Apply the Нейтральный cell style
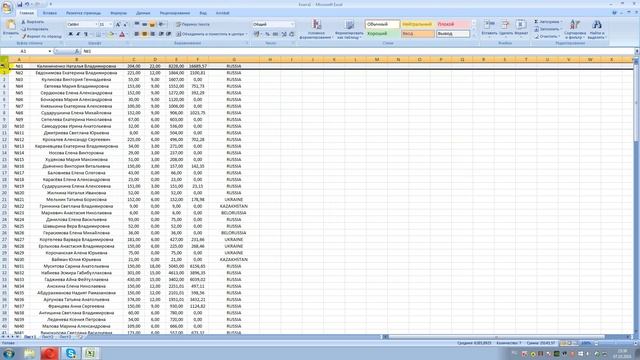 click(x=418, y=24)
